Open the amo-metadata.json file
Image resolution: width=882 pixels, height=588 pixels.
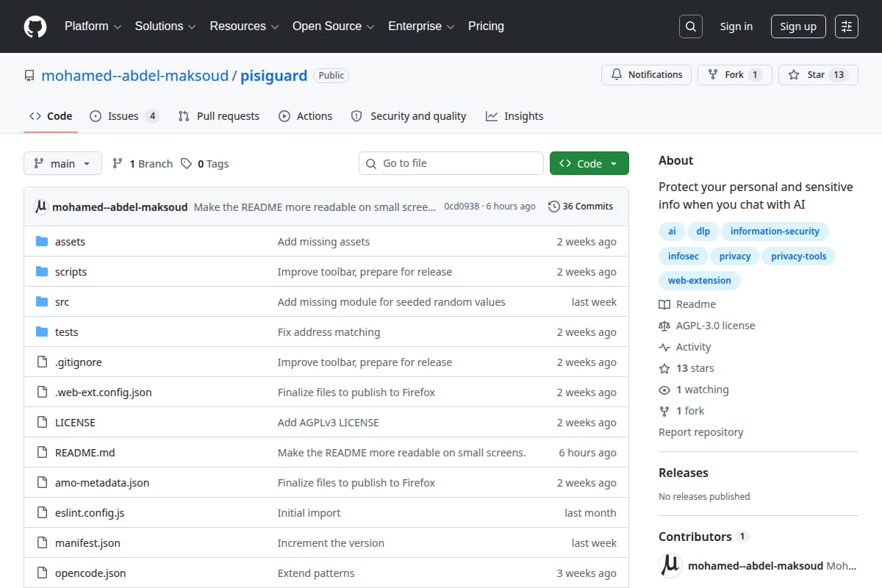(x=102, y=483)
